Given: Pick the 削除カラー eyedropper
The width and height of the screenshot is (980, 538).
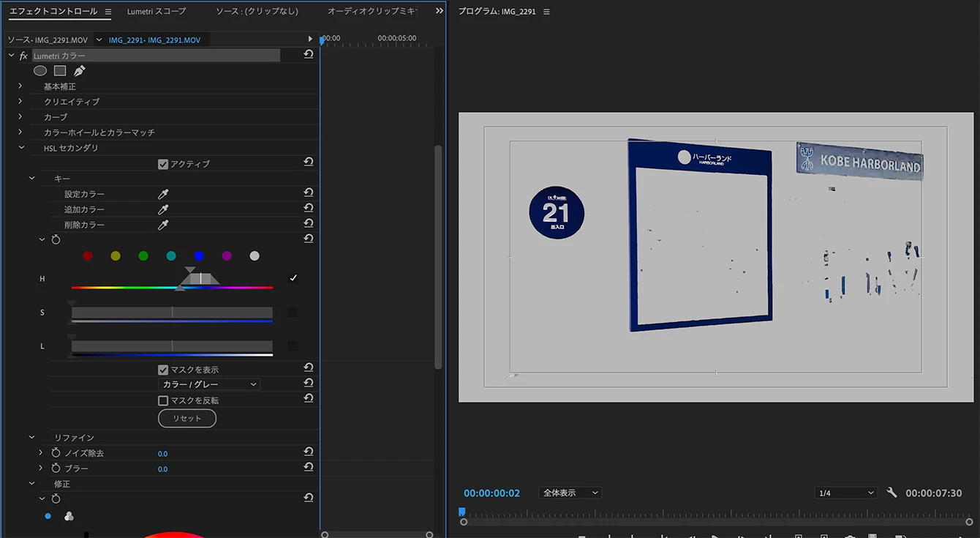Looking at the screenshot, I should [x=163, y=225].
